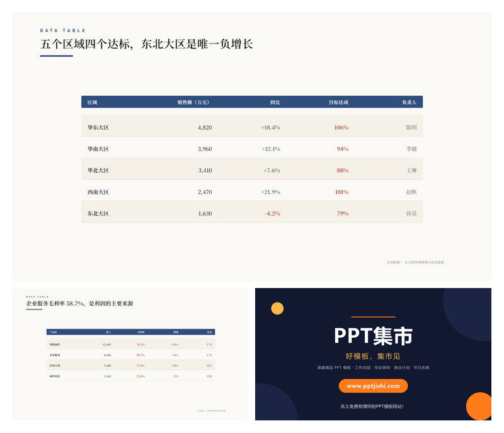
Task: Click the owner name in the 华南大区 row
Action: [411, 149]
